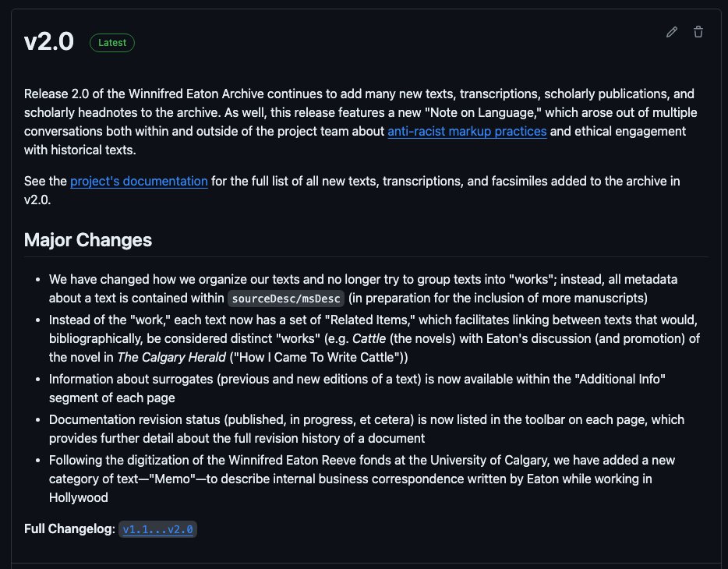Screen dimensions: 728x569
Task: Click the bullet starting We have changed
Action: coord(363,288)
